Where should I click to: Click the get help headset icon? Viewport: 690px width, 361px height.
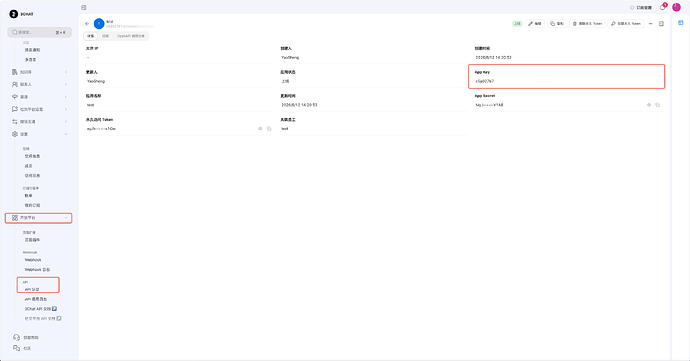[16, 337]
